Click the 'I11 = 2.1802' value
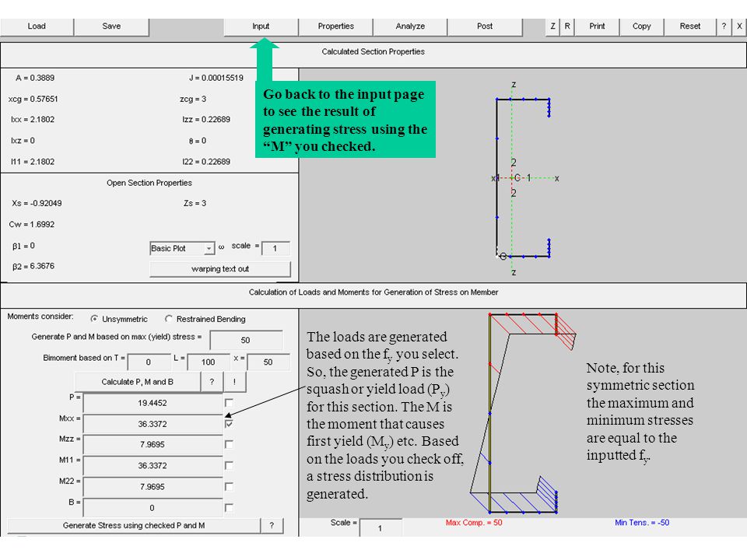The width and height of the screenshot is (747, 560). point(33,162)
